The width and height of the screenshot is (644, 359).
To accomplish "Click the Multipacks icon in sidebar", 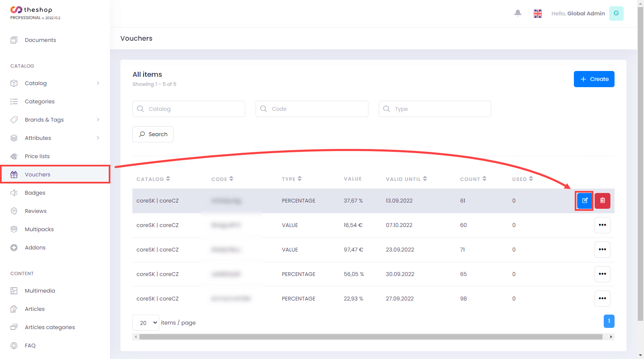I will [14, 229].
